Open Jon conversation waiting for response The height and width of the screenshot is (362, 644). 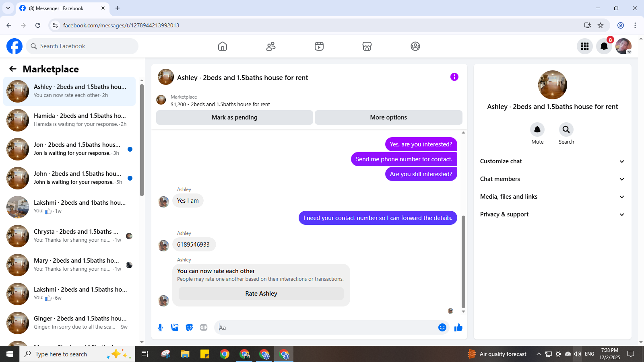point(69,149)
